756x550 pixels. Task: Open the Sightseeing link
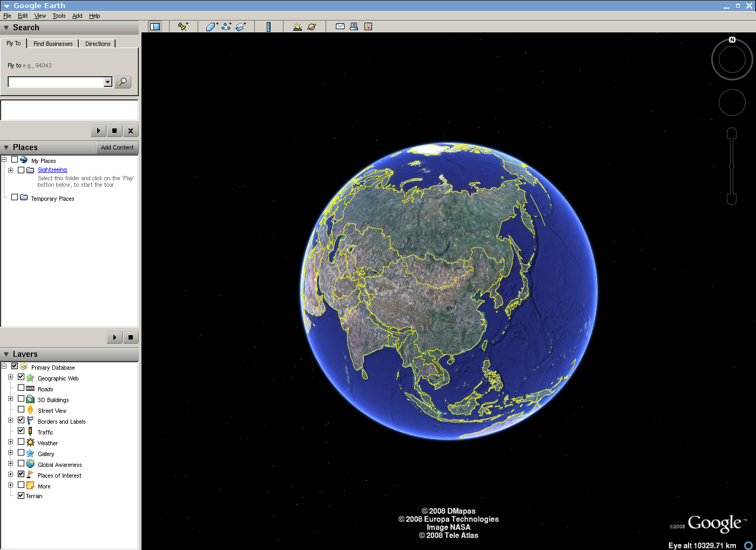point(52,169)
